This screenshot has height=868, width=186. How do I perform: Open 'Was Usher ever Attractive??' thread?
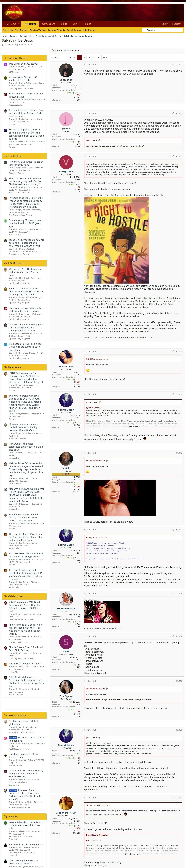[24, 64]
